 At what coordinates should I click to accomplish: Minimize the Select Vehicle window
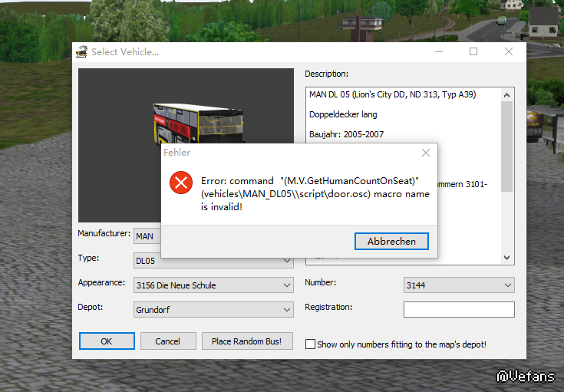[x=439, y=52]
